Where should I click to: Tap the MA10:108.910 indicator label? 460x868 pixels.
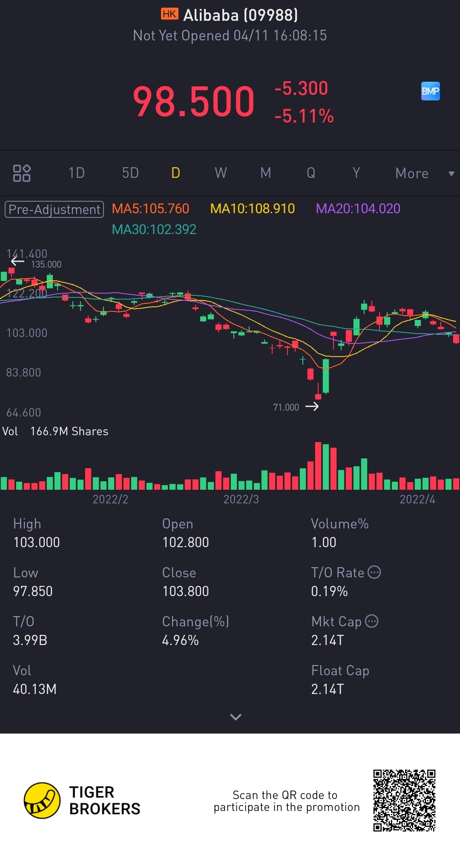(253, 208)
